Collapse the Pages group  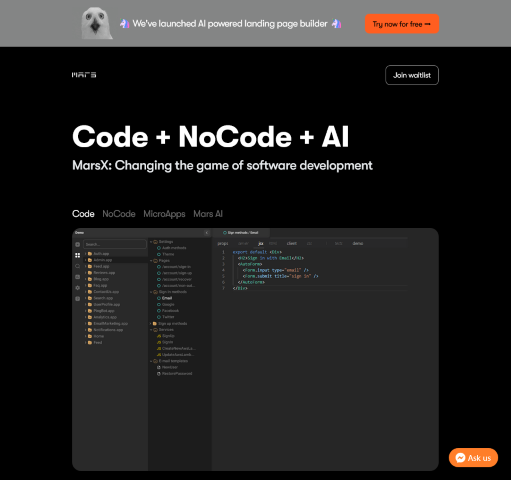pyautogui.click(x=151, y=261)
